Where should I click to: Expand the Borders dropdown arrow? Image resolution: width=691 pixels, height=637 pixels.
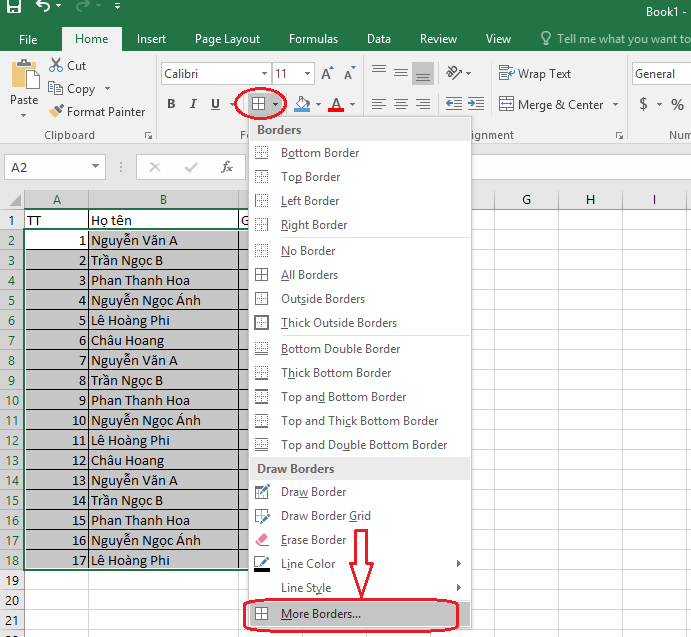pyautogui.click(x=275, y=104)
